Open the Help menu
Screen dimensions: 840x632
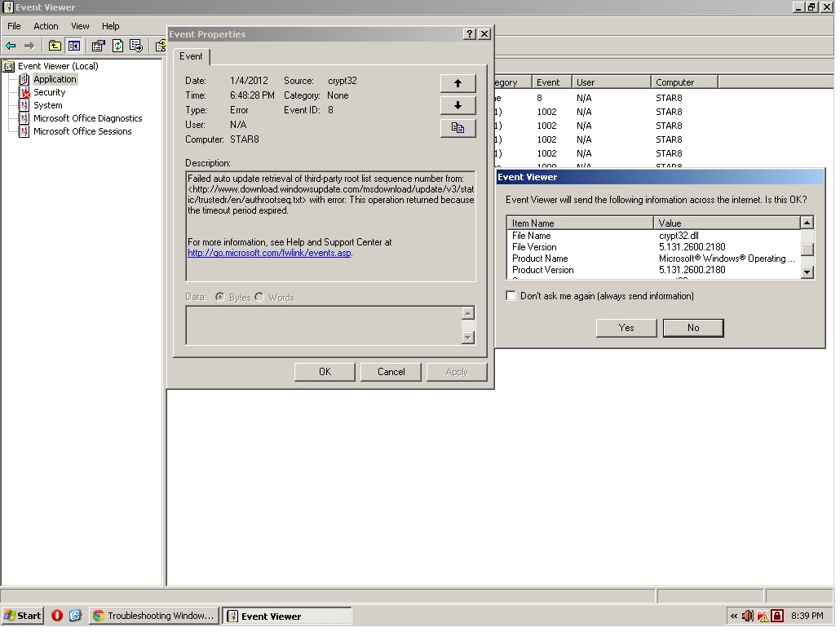[110, 26]
